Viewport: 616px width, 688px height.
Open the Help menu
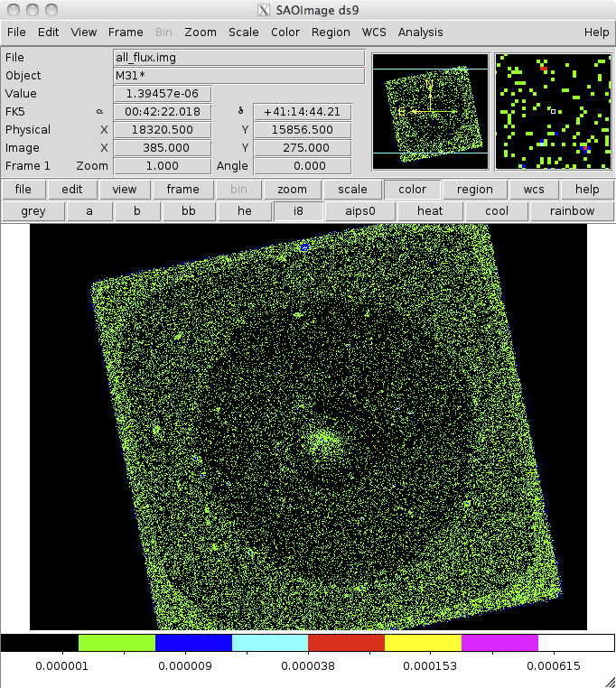[596, 32]
